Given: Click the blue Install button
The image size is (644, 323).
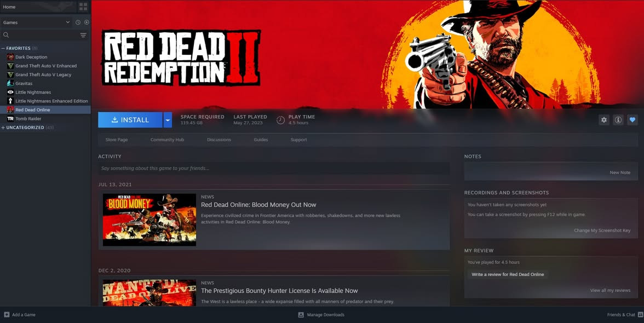Looking at the screenshot, I should tap(130, 120).
